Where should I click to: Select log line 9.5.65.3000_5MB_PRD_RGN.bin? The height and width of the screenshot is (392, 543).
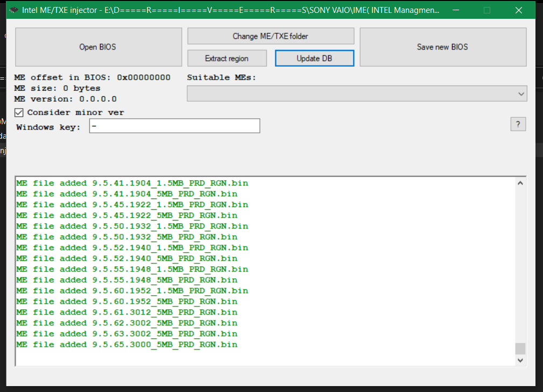127,344
